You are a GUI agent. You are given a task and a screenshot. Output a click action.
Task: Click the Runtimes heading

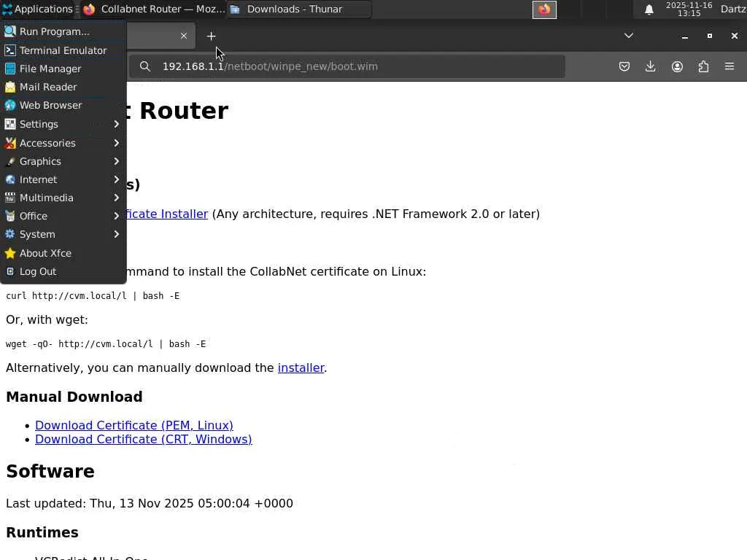(x=42, y=532)
